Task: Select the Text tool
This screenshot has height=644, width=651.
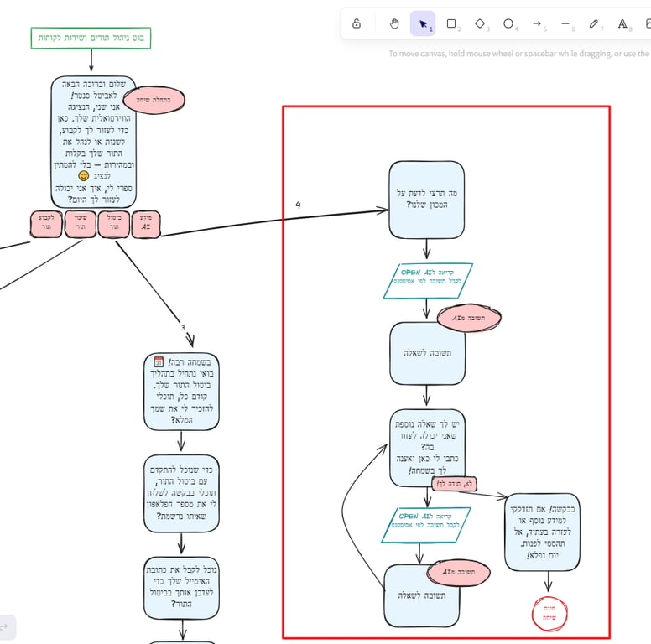Action: (622, 23)
